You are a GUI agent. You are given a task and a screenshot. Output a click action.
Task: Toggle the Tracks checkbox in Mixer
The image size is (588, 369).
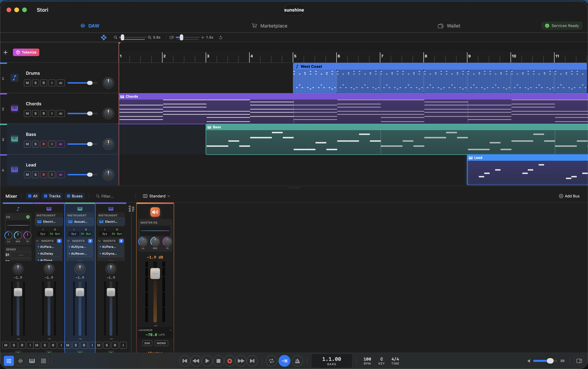(46, 196)
